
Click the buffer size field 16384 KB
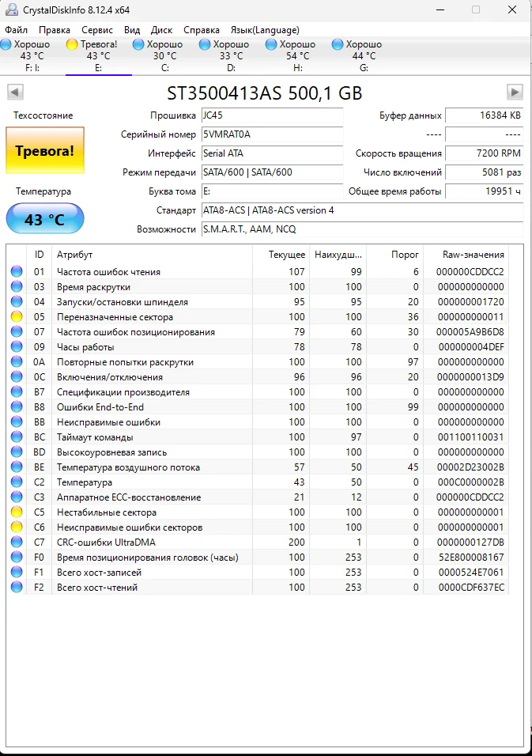[485, 115]
